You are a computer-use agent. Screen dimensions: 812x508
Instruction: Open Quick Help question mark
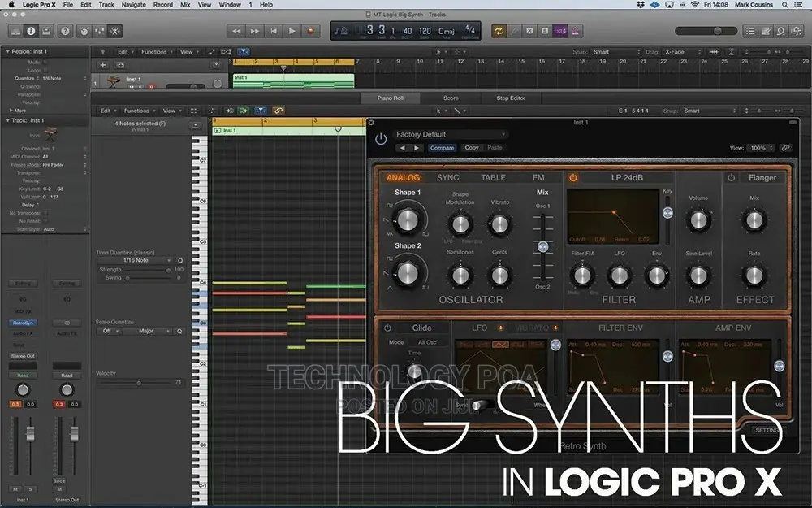pyautogui.click(x=65, y=31)
